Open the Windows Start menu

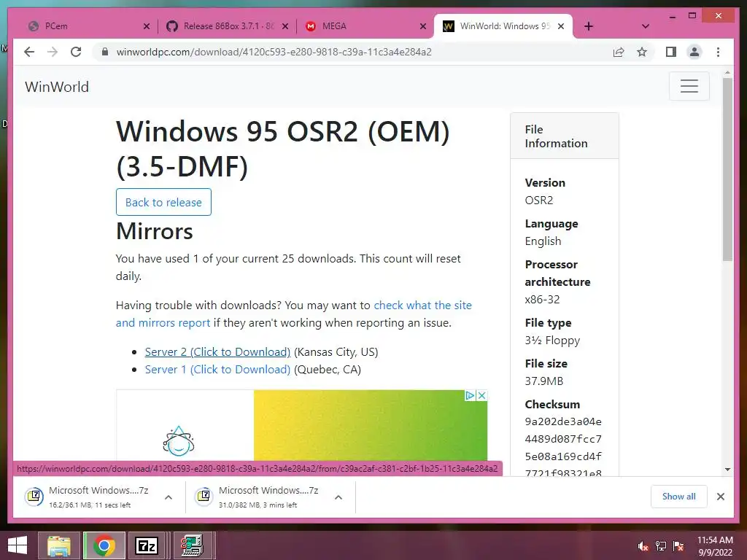(18, 545)
